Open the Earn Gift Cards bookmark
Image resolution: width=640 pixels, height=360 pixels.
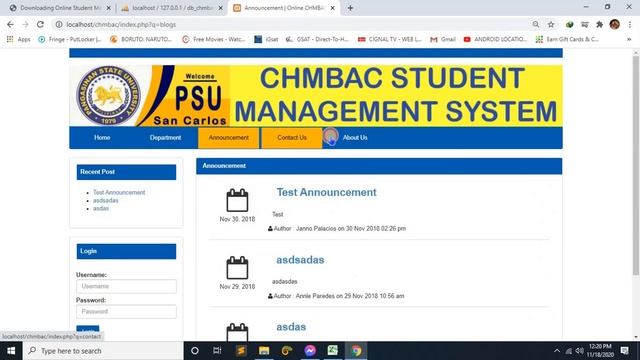pos(567,39)
